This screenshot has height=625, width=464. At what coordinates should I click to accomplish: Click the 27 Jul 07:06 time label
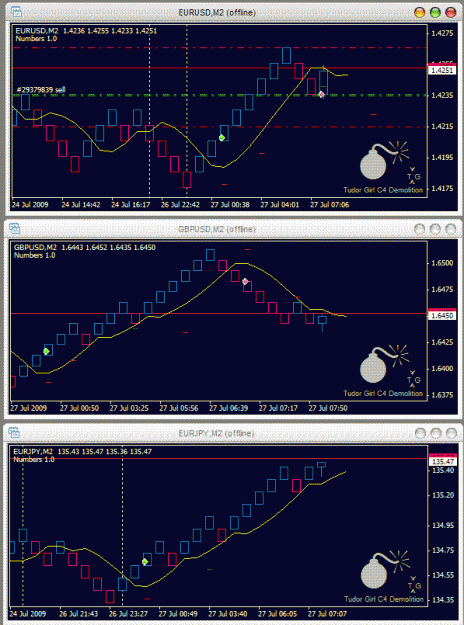point(330,205)
